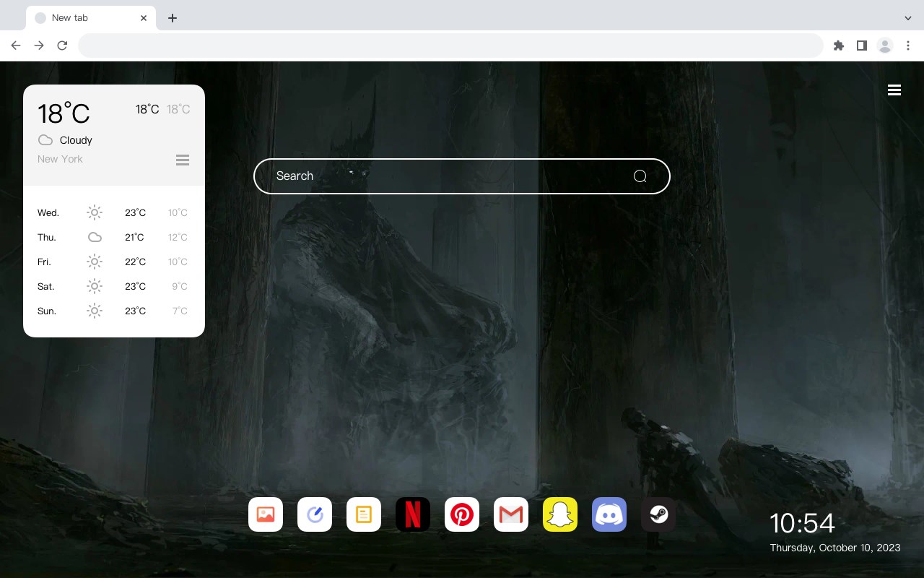
Task: Open the Discord shortcut
Action: click(609, 514)
